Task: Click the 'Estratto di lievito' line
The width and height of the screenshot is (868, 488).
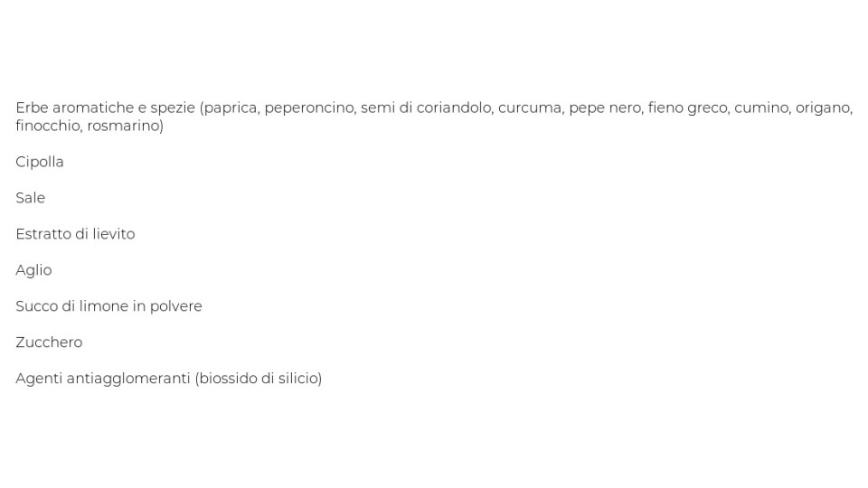Action: (x=75, y=234)
